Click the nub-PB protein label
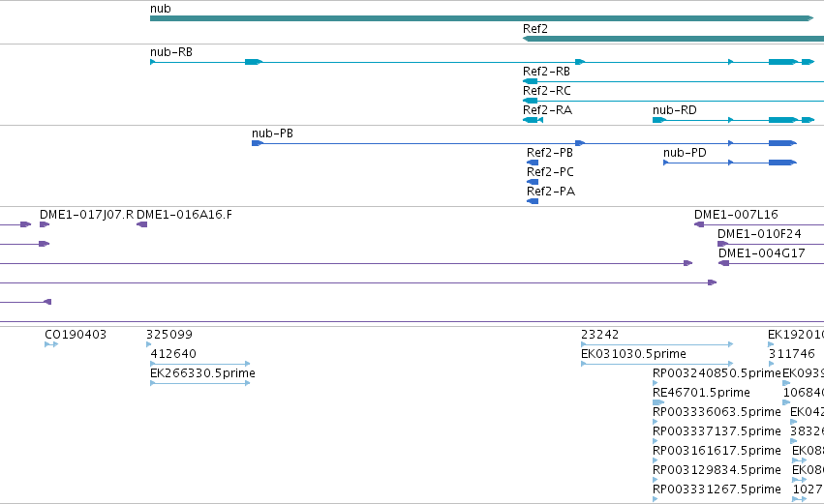 click(272, 133)
